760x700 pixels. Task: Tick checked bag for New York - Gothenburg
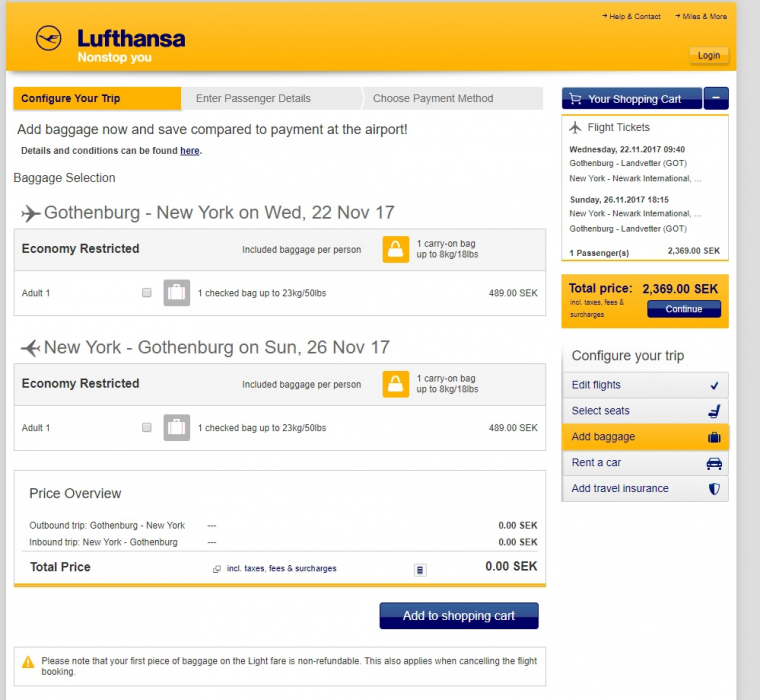pos(147,428)
